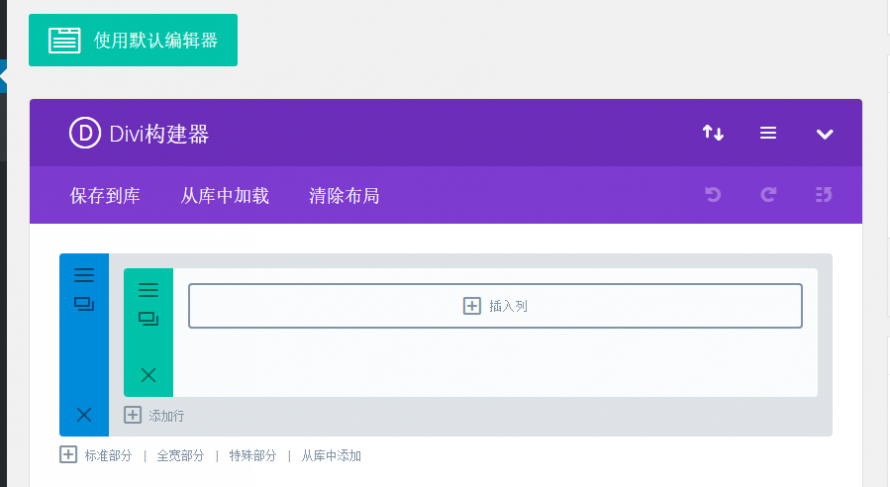The width and height of the screenshot is (890, 487).
Task: Delete the green row with X
Action: tap(148, 376)
